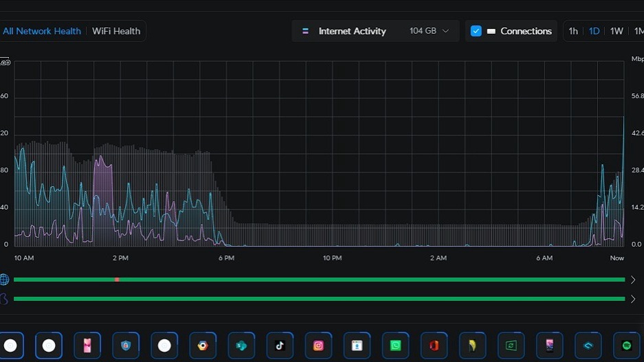Open the Instagram traffic app
This screenshot has width=644, height=362.
(x=318, y=346)
